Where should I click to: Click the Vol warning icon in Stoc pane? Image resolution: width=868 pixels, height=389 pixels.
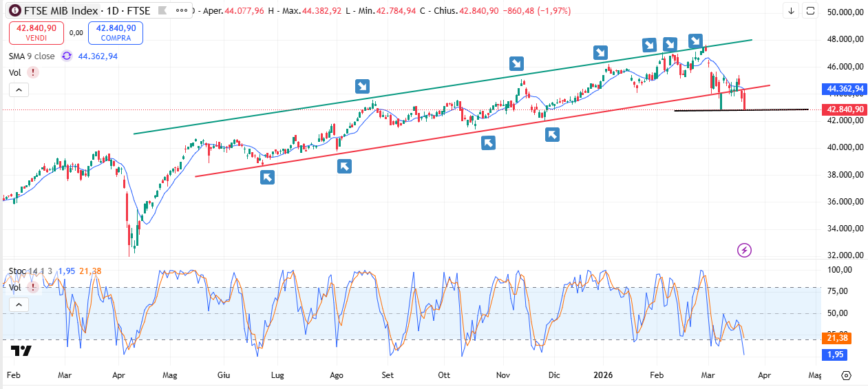[32, 288]
